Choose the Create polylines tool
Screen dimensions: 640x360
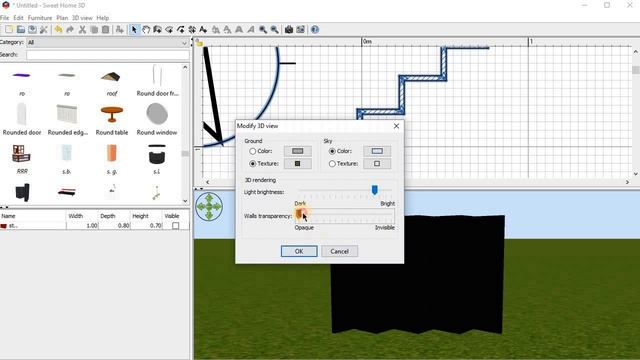pyautogui.click(x=180, y=29)
